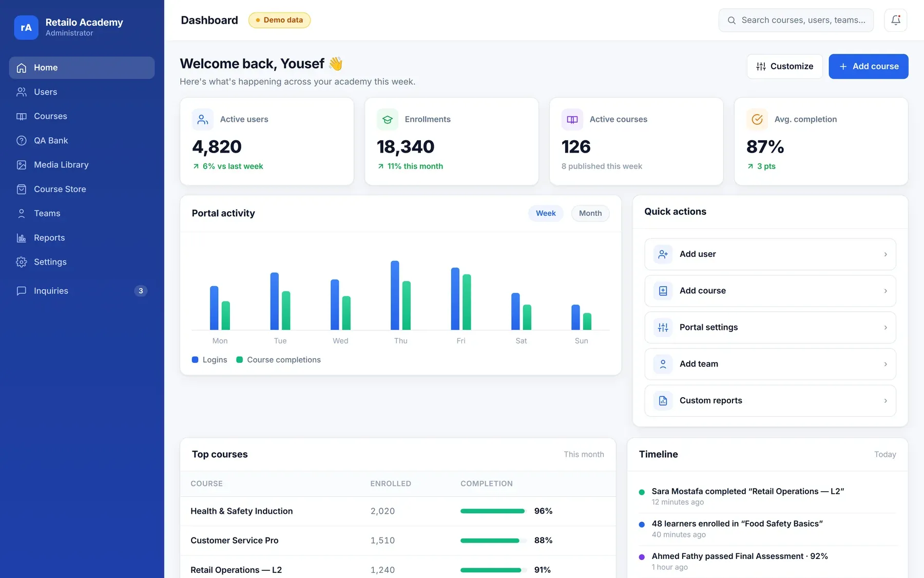
Task: Click the chevron on Add user row
Action: pos(885,254)
